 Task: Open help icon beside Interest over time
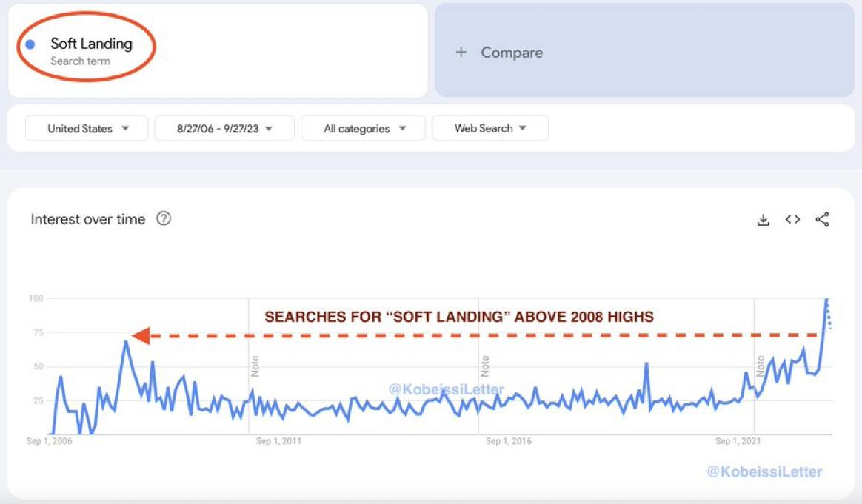coord(164,218)
